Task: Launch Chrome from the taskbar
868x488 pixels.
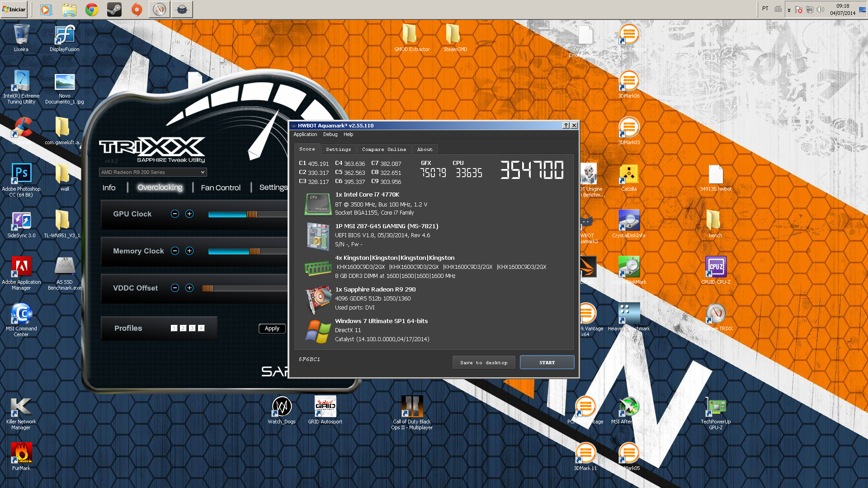Action: pyautogui.click(x=92, y=9)
